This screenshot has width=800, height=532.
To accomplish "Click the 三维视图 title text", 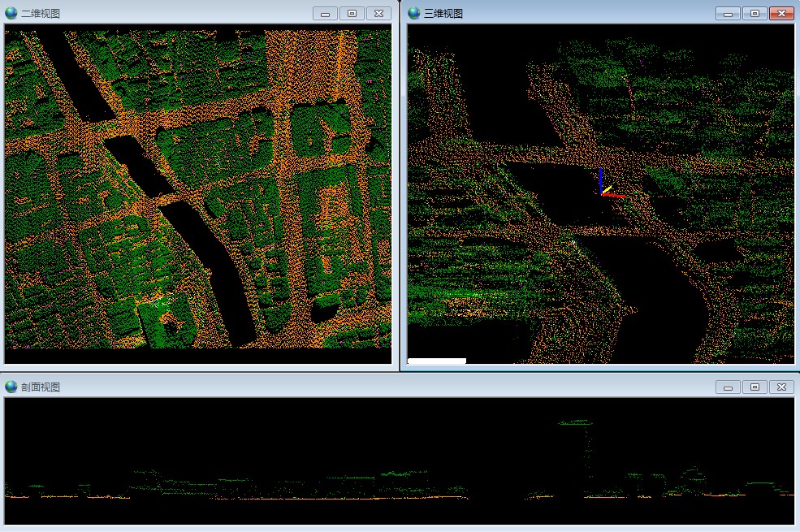I will [443, 14].
